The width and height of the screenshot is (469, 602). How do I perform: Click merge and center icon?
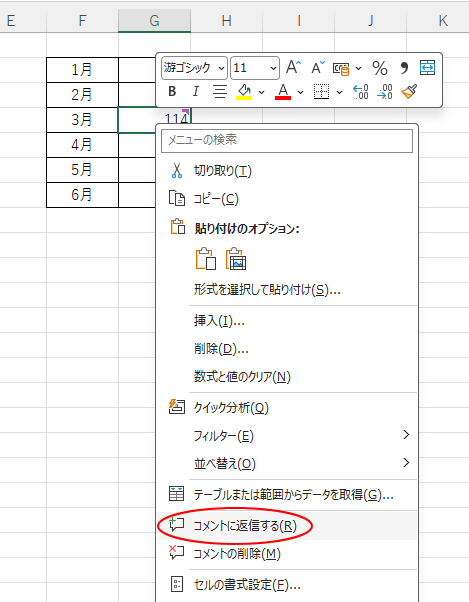427,67
